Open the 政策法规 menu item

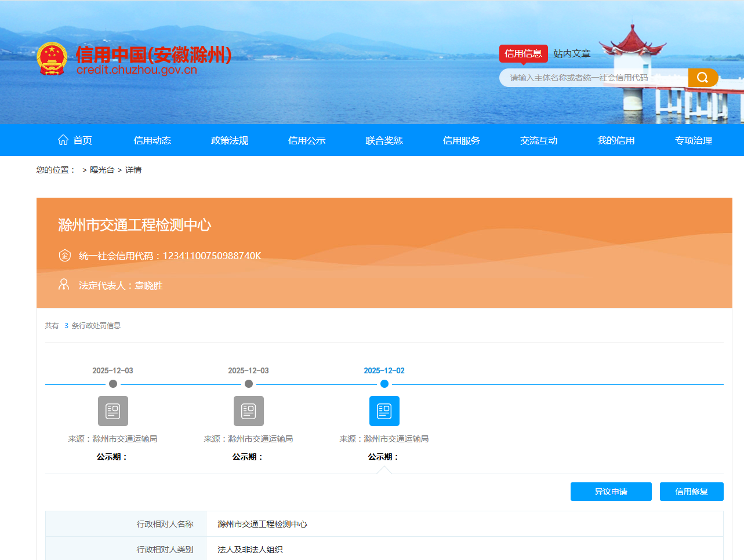point(230,140)
